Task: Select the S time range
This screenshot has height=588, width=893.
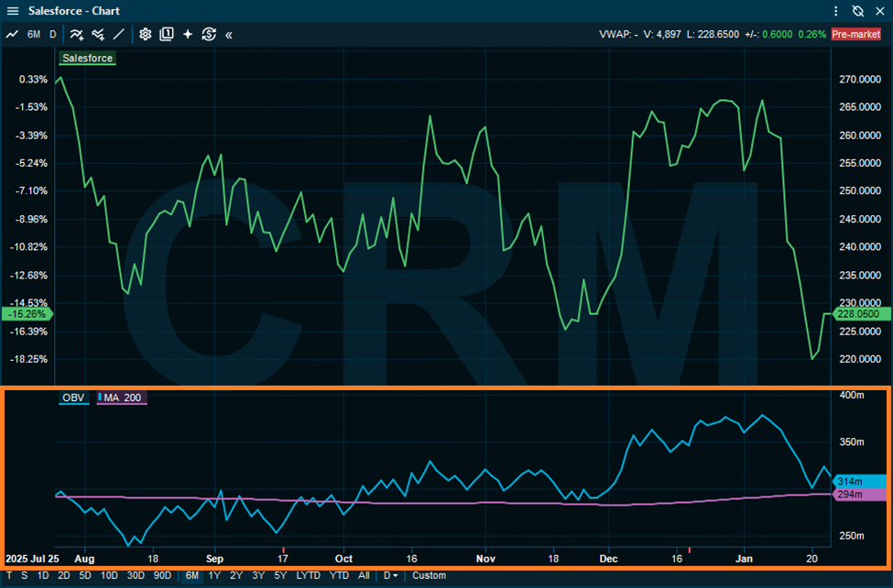Action: point(24,575)
